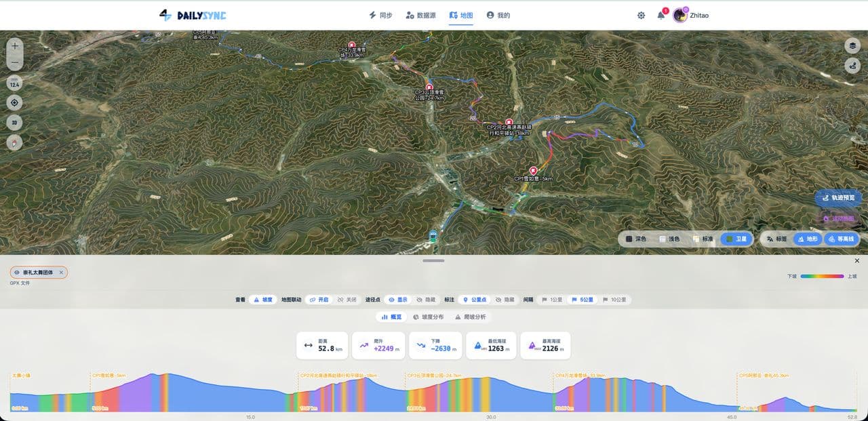The image size is (868, 421).
Task: Set interval to 10公里
Action: (614, 300)
